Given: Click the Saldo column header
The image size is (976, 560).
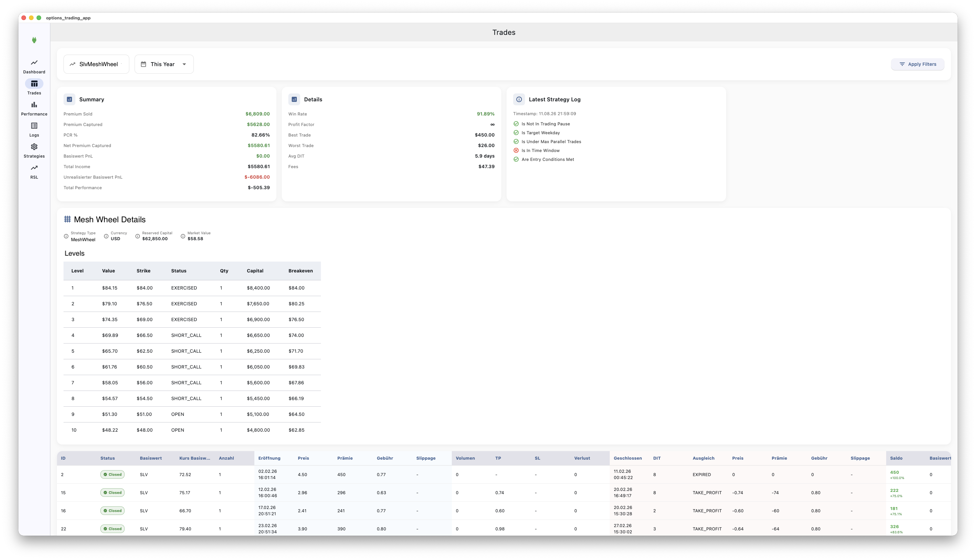Looking at the screenshot, I should coord(896,458).
